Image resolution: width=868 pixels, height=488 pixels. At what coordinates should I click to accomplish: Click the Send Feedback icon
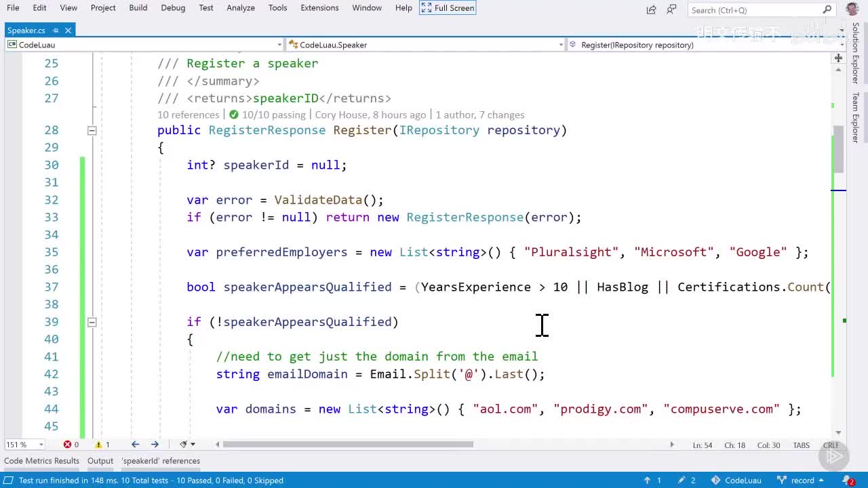pos(671,9)
